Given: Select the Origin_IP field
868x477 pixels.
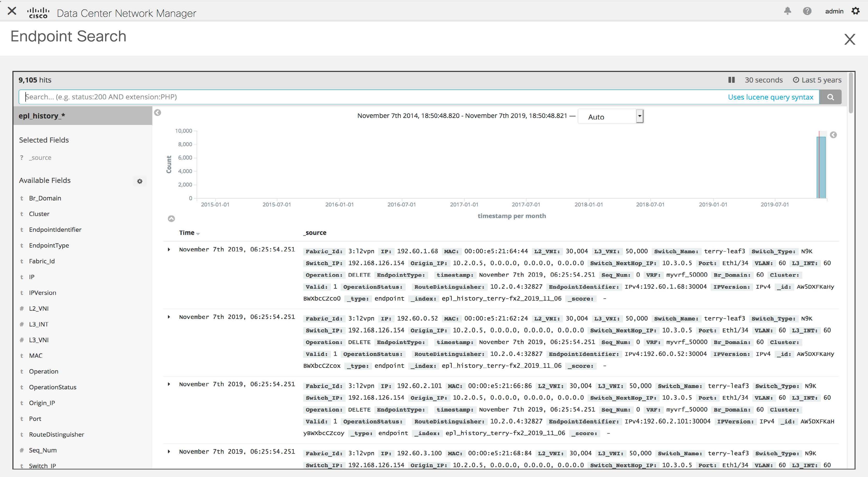Looking at the screenshot, I should [x=42, y=403].
